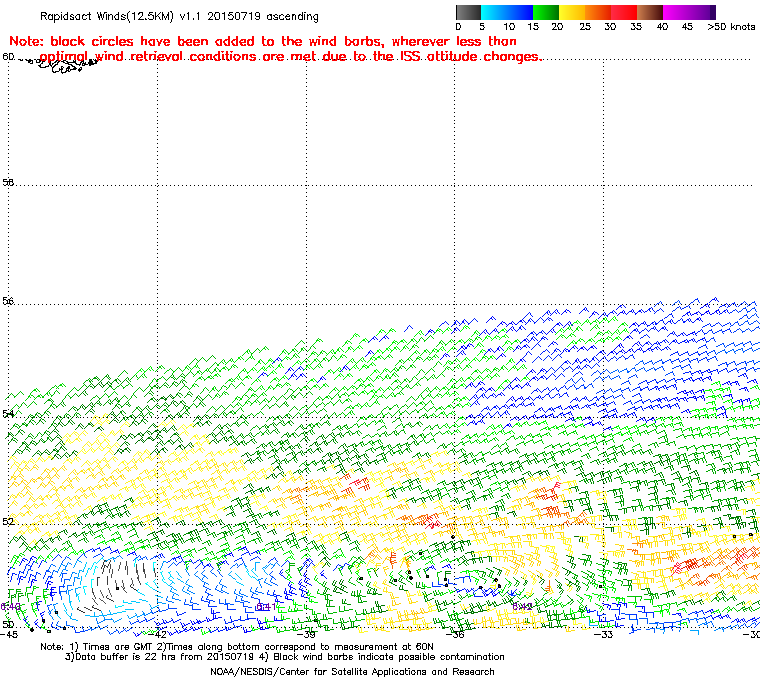Click the cyan 5-10 knots color segment
This screenshot has width=760, height=688.
pyautogui.click(x=493, y=12)
